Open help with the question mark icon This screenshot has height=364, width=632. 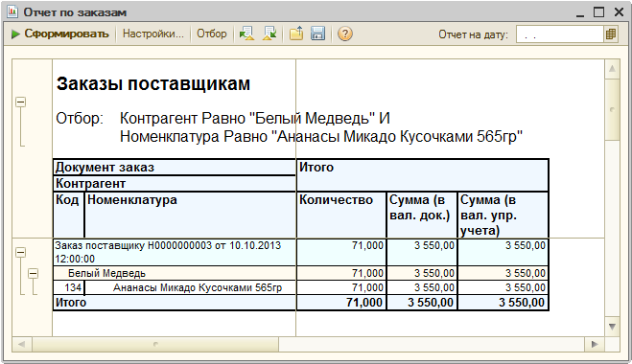click(345, 34)
